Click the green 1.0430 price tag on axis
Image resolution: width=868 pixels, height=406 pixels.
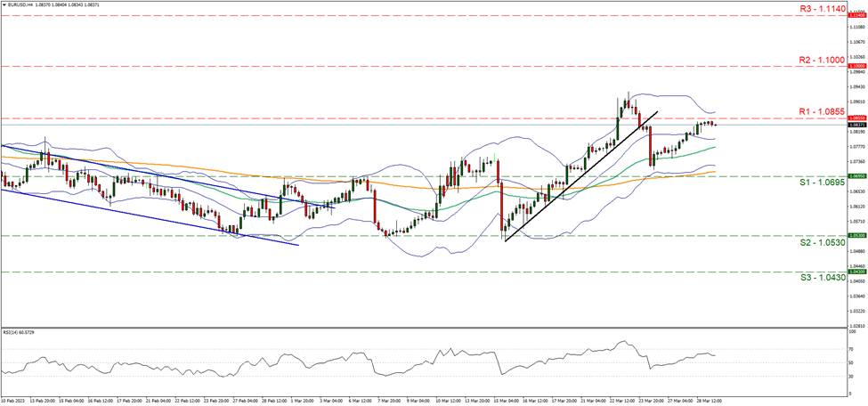856,272
